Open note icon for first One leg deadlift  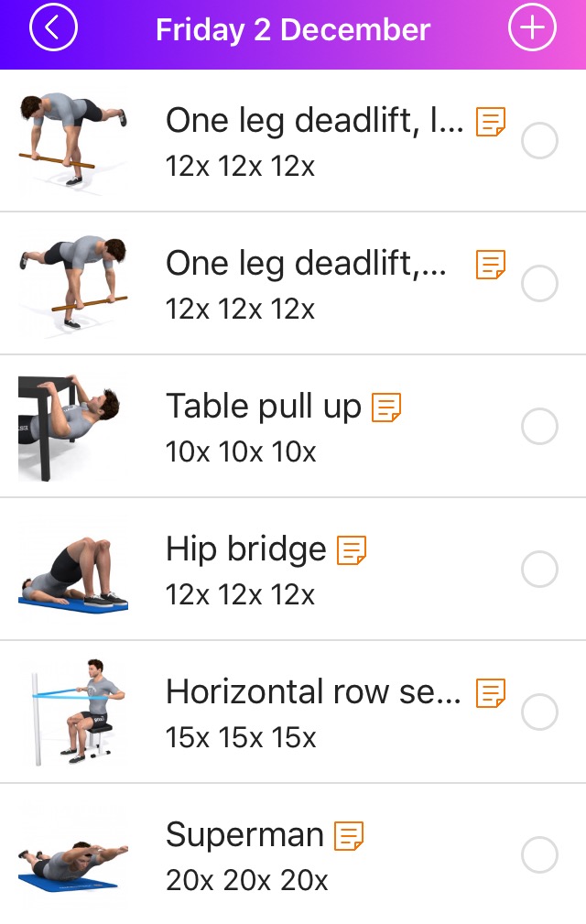[491, 122]
